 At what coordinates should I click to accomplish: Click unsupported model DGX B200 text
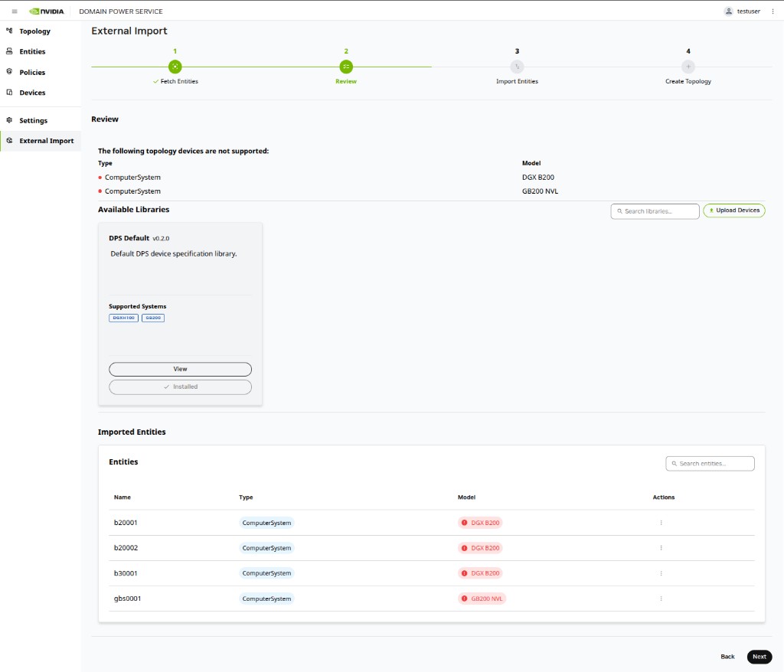point(538,177)
